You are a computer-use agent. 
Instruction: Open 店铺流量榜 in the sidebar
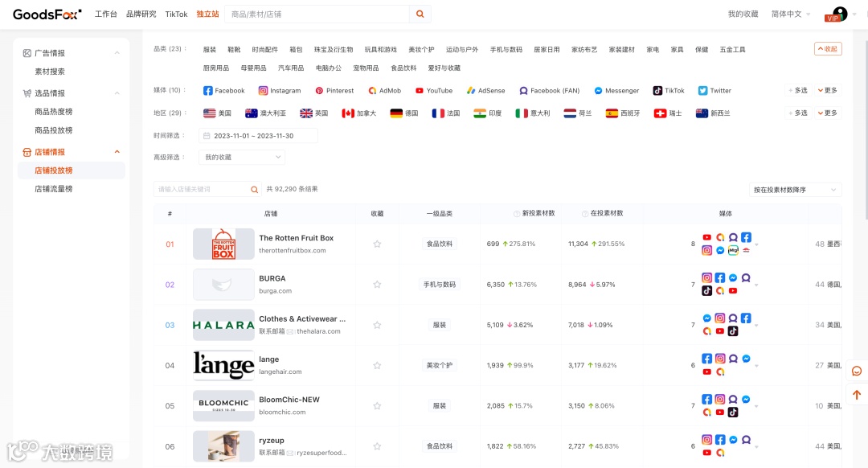click(54, 189)
